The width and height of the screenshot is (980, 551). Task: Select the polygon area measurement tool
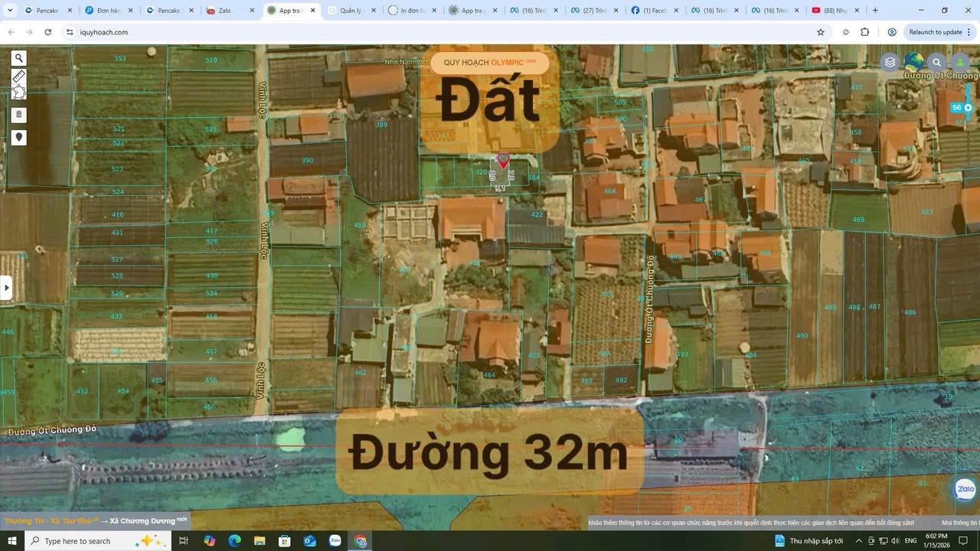coord(19,93)
